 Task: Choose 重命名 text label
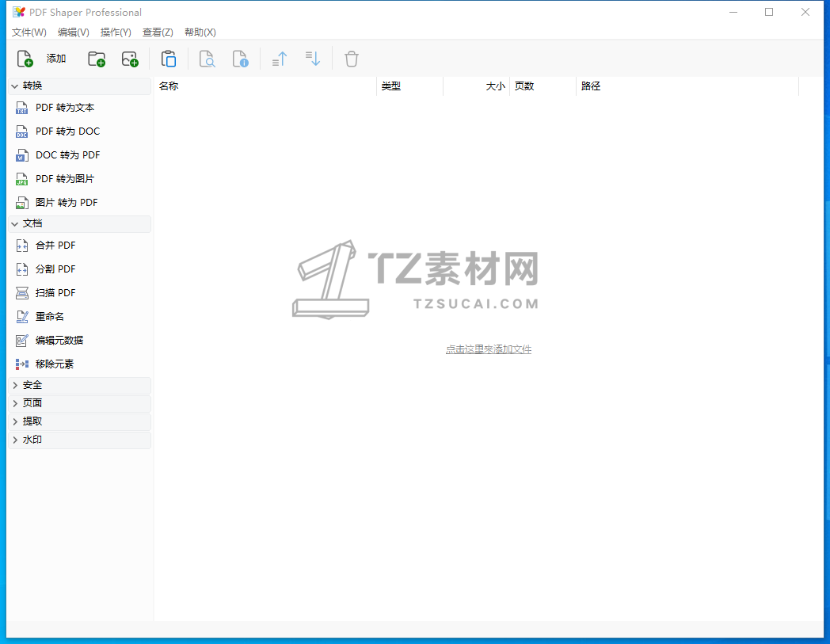pos(50,317)
